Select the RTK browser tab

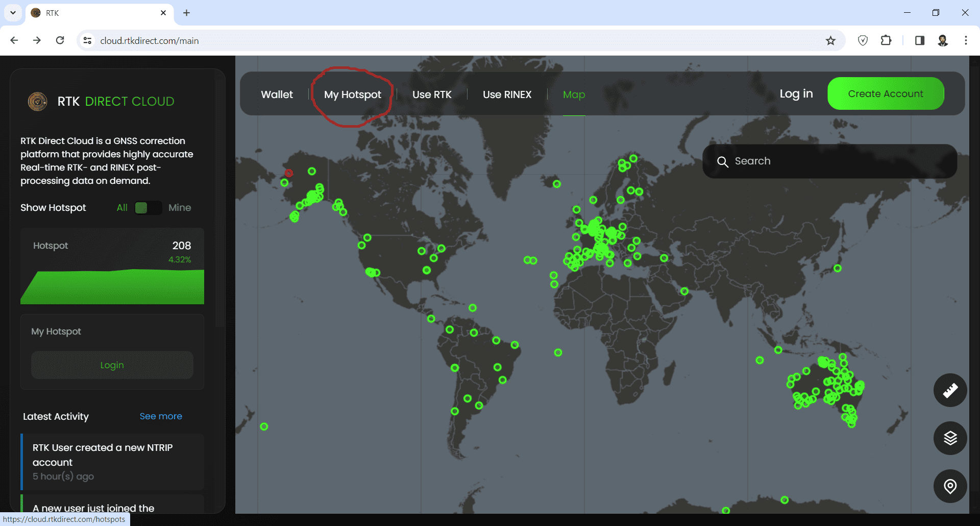pyautogui.click(x=100, y=13)
